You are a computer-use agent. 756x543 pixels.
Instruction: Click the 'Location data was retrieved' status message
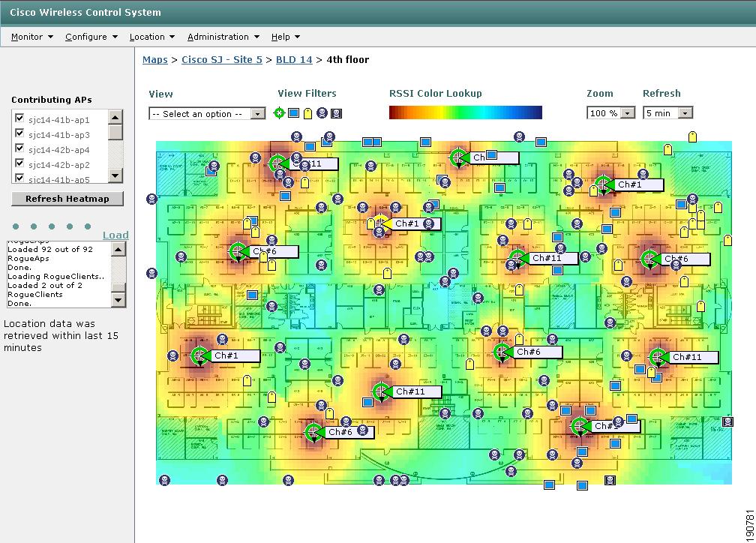pyautogui.click(x=61, y=336)
